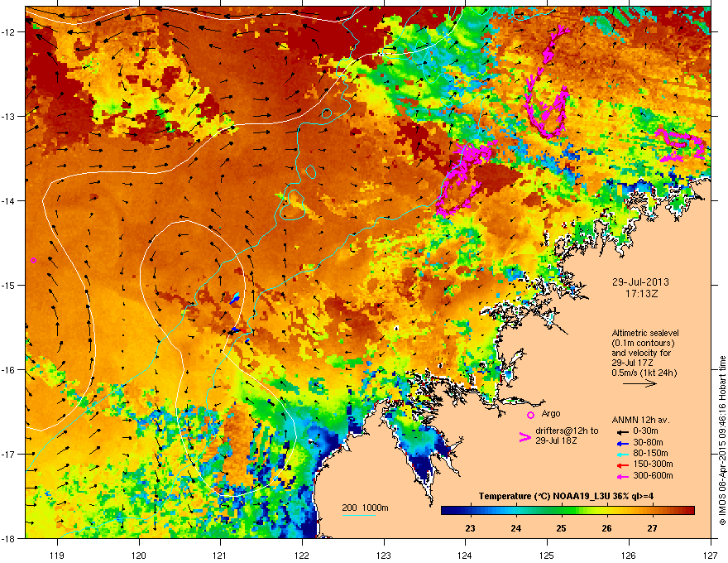The height and width of the screenshot is (563, 728).
Task: Click the magenta Argo float marker near 14.7S
Action: click(33, 260)
